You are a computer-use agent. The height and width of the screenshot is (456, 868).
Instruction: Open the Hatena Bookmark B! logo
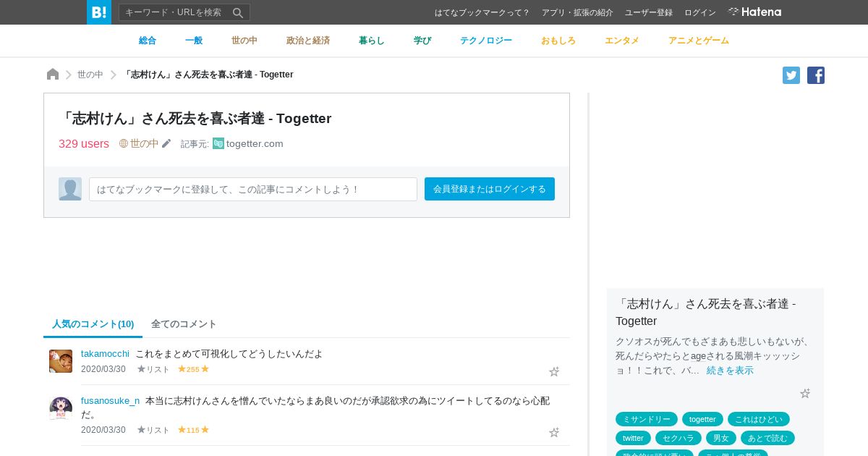pyautogui.click(x=99, y=12)
